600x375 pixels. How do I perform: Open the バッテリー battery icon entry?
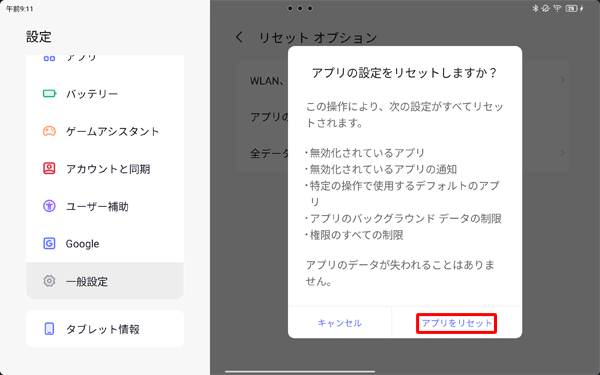[49, 94]
